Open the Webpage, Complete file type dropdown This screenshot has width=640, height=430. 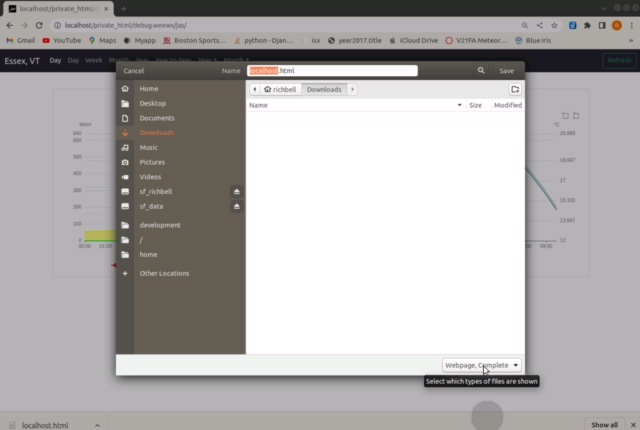point(482,365)
